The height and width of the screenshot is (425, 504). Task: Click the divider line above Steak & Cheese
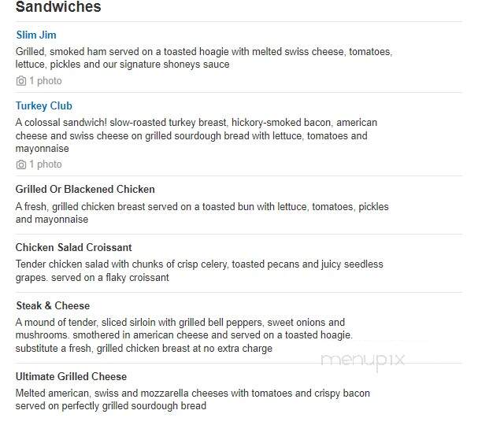coord(239,292)
